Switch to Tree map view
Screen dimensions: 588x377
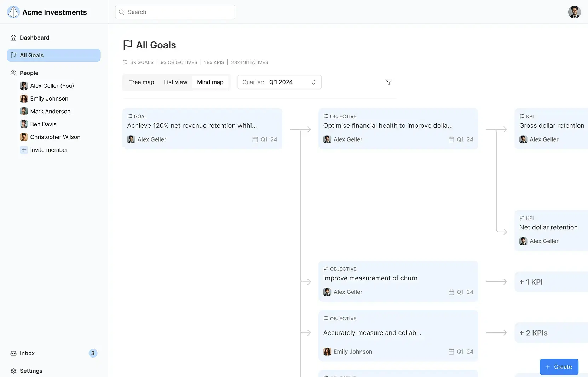(142, 82)
